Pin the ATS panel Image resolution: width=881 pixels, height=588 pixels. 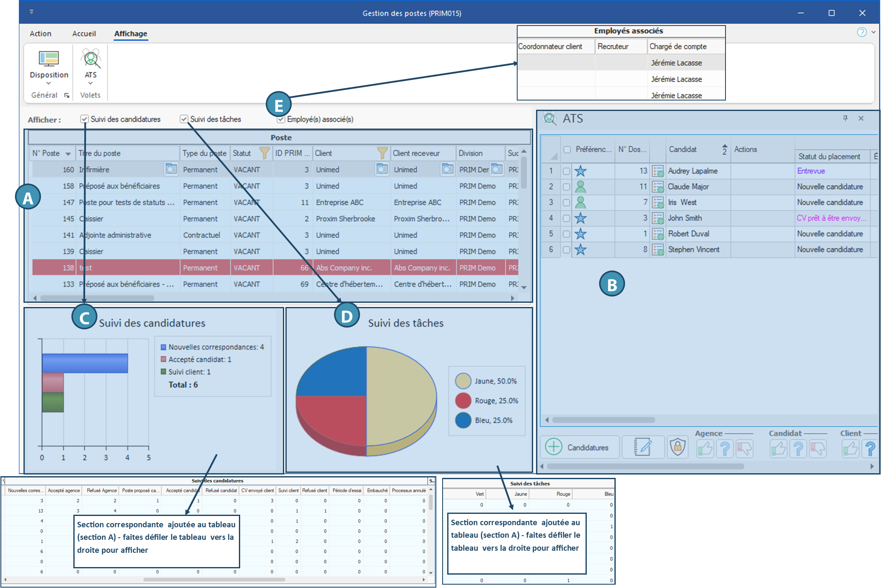(x=845, y=119)
